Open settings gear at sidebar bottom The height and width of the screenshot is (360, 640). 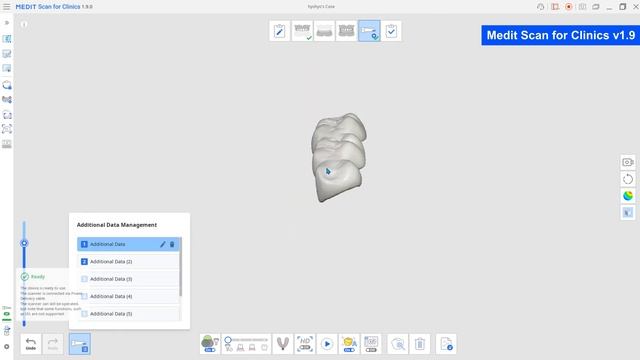pos(7,347)
